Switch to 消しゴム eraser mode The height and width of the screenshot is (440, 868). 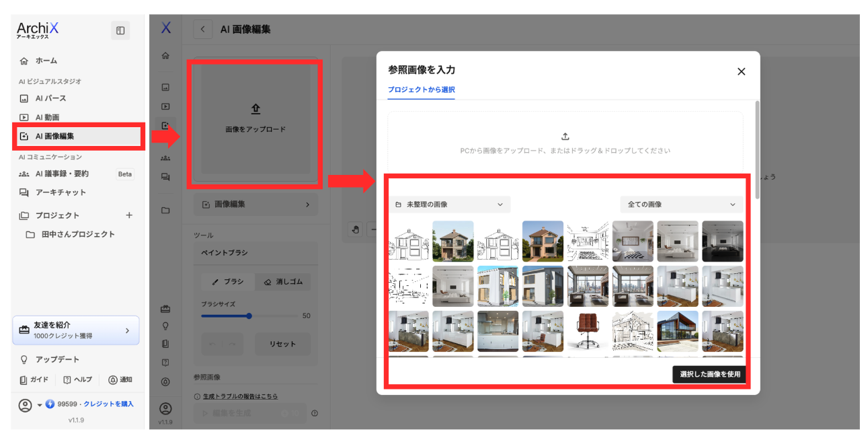coord(283,282)
